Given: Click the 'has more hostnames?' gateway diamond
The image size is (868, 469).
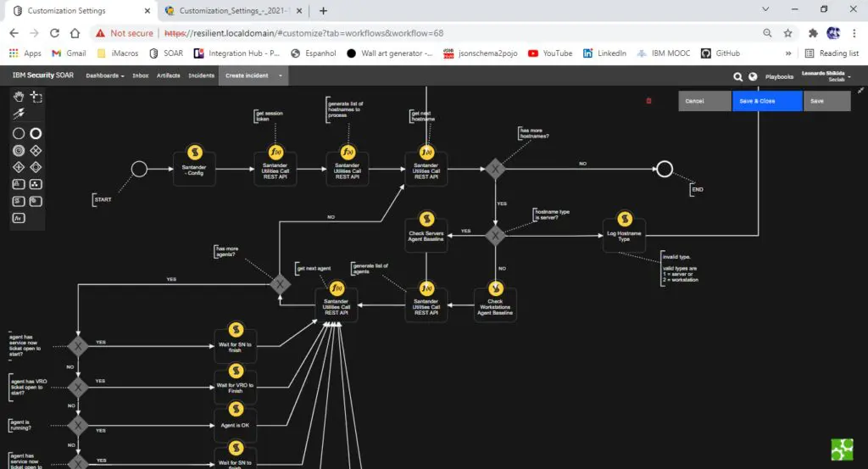Looking at the screenshot, I should pos(495,169).
